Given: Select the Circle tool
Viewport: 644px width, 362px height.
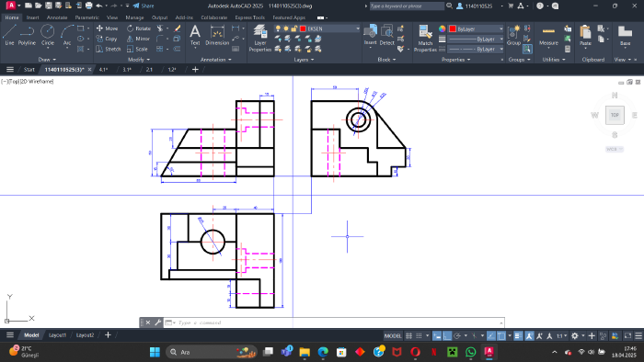Looking at the screenshot, I should 48,35.
